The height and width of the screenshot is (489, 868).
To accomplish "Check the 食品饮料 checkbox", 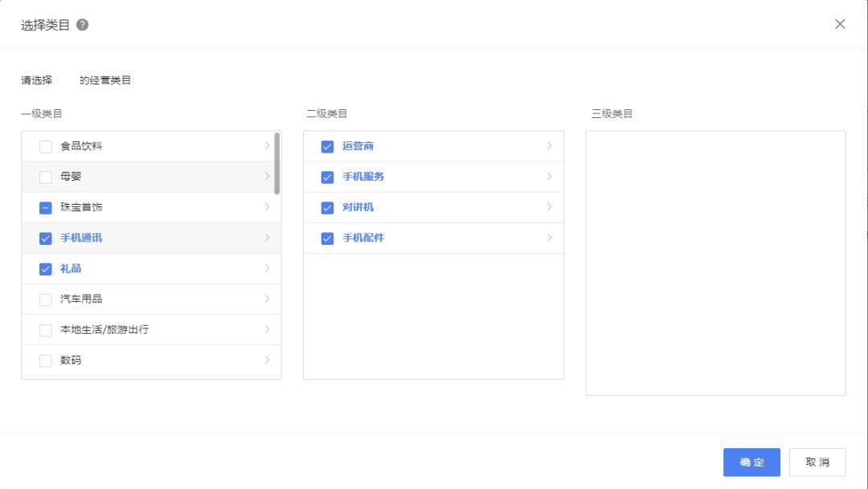I will coord(46,146).
